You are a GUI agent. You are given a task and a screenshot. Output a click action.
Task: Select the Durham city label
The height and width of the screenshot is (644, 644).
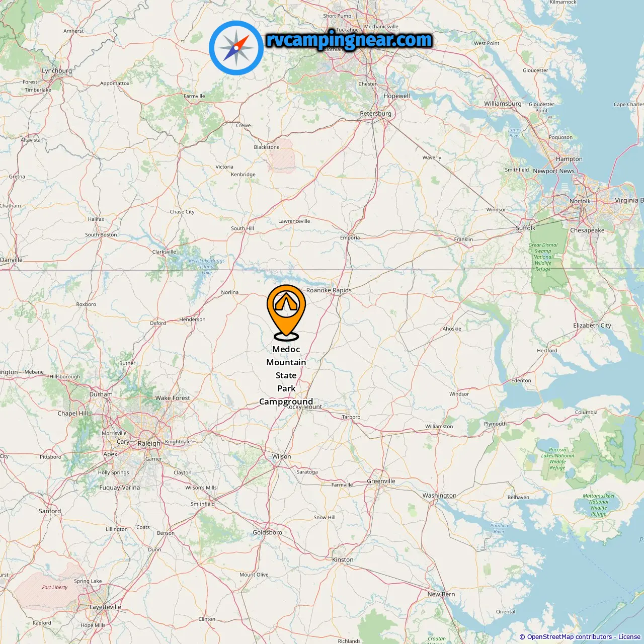coord(101,394)
